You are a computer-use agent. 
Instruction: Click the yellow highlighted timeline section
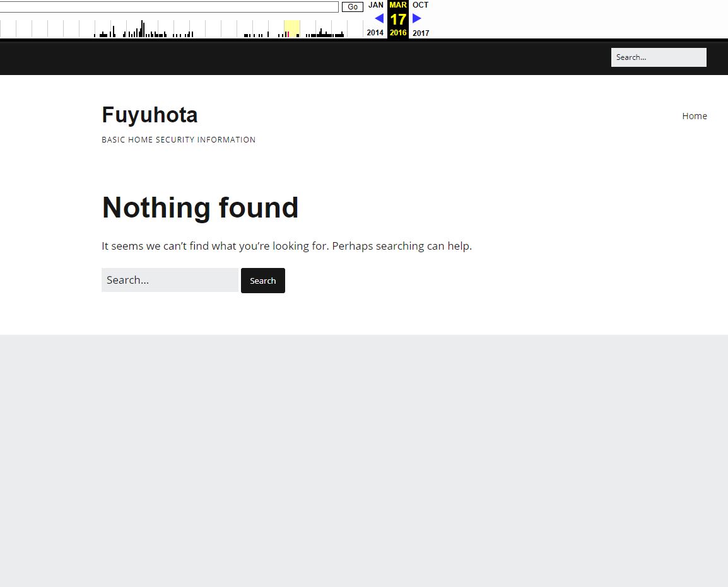click(x=292, y=28)
